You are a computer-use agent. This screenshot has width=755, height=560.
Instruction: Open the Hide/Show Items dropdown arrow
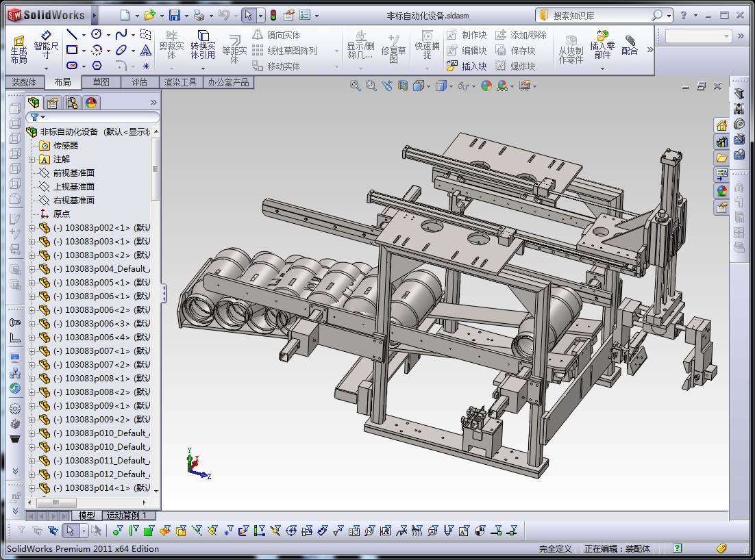point(474,86)
